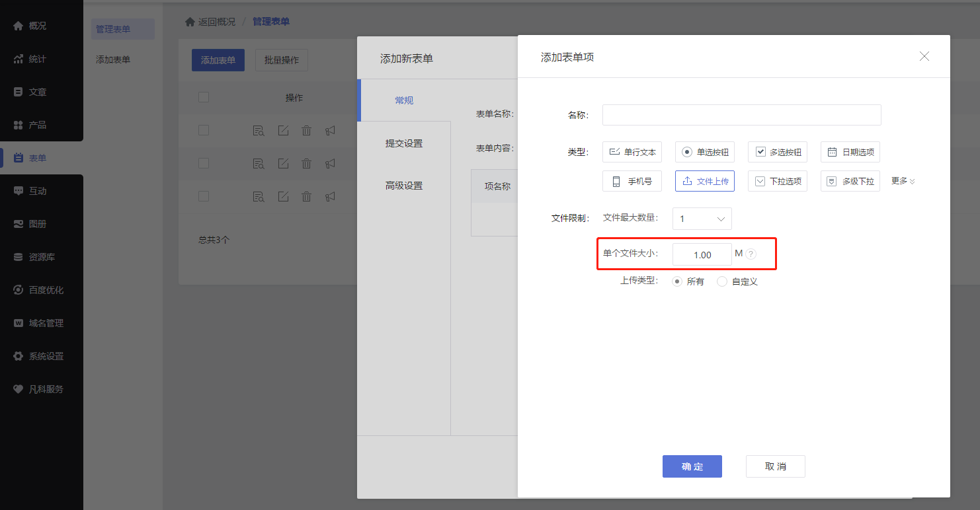Image resolution: width=980 pixels, height=510 pixels.
Task: Click the 取消 cancel button
Action: coord(776,466)
